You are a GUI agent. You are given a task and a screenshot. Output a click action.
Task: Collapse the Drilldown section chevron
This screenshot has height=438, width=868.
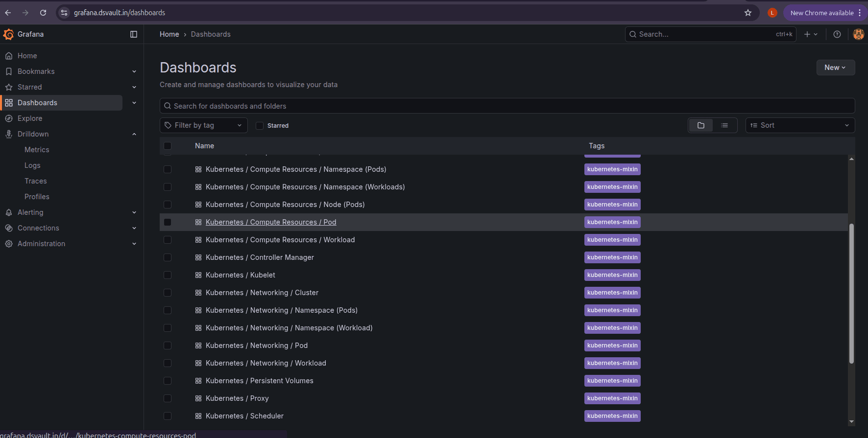[x=134, y=134]
